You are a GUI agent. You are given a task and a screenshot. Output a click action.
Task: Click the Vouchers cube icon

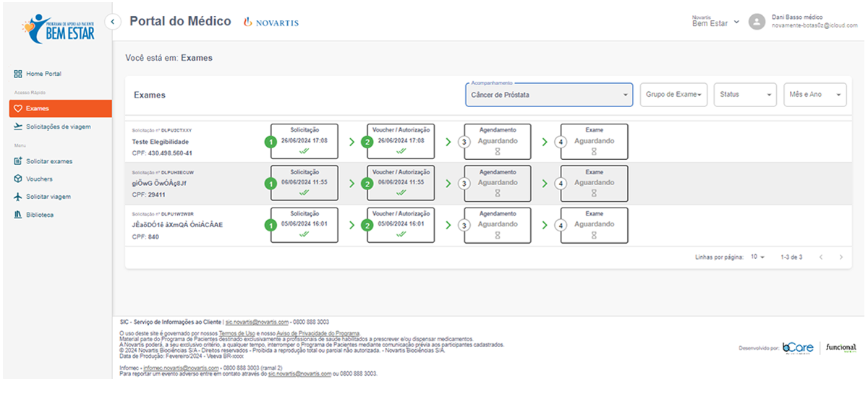pos(18,179)
